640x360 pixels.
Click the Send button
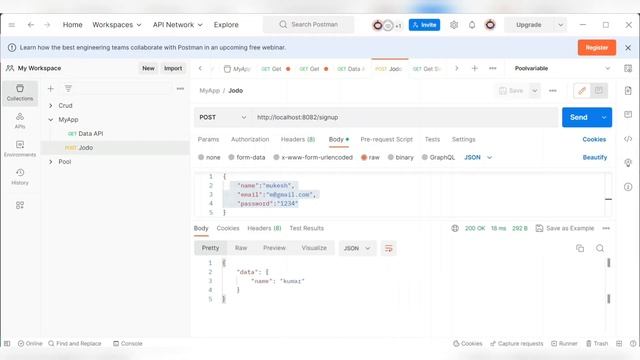pos(578,118)
